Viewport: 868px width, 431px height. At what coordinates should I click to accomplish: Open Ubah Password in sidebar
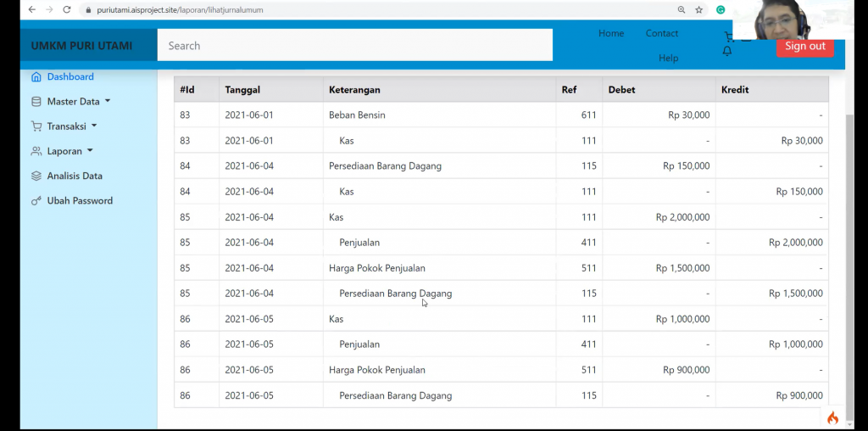point(80,200)
